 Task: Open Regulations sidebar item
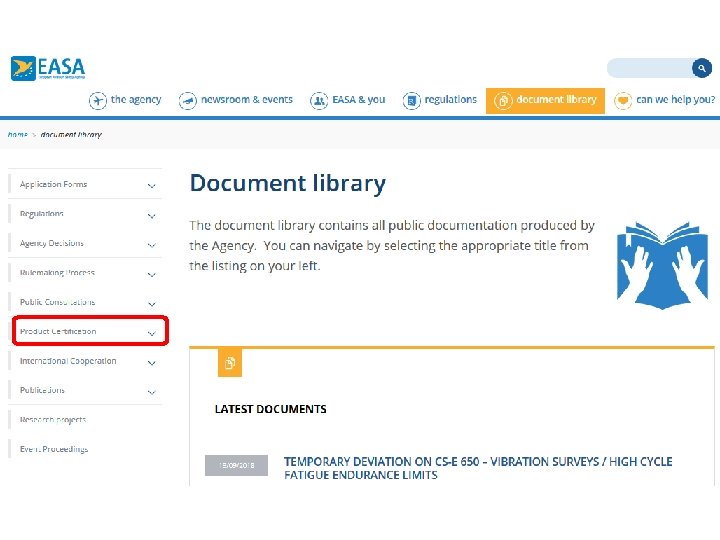coord(42,214)
